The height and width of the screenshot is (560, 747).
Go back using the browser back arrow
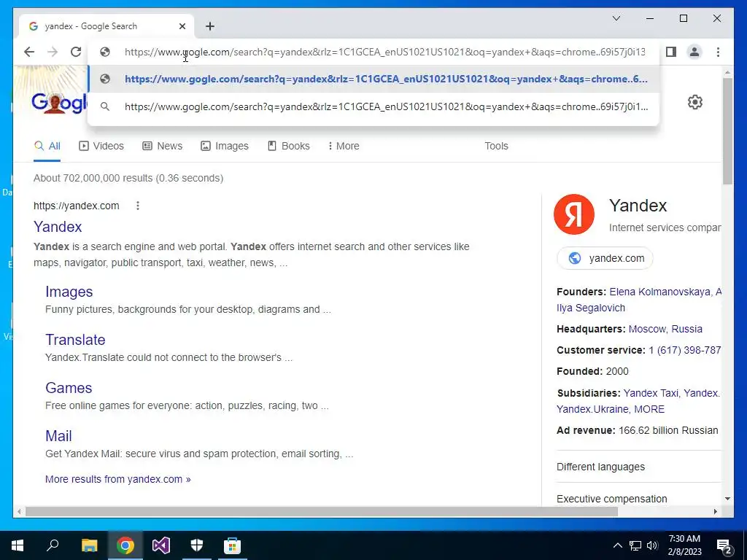(29, 52)
